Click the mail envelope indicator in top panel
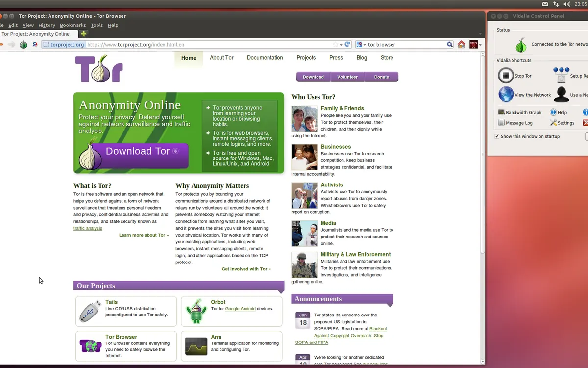 click(545, 4)
